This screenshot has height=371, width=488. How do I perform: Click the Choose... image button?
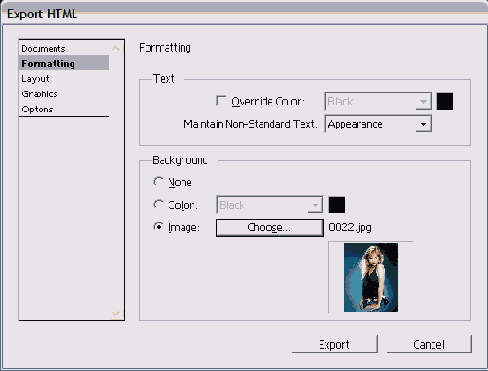(x=270, y=228)
